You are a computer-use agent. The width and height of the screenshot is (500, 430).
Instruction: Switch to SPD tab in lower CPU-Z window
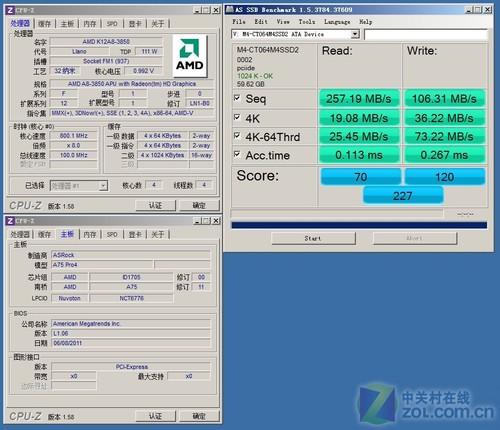tap(112, 234)
